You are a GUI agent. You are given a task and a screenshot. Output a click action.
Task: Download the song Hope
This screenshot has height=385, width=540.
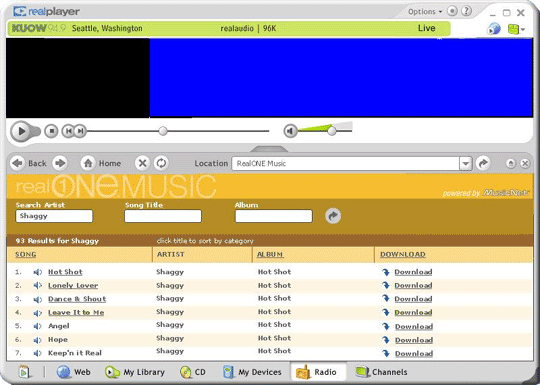point(414,340)
